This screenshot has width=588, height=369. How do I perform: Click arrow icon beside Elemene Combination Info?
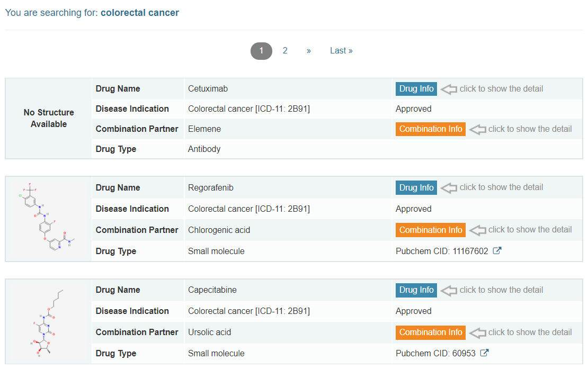point(477,129)
